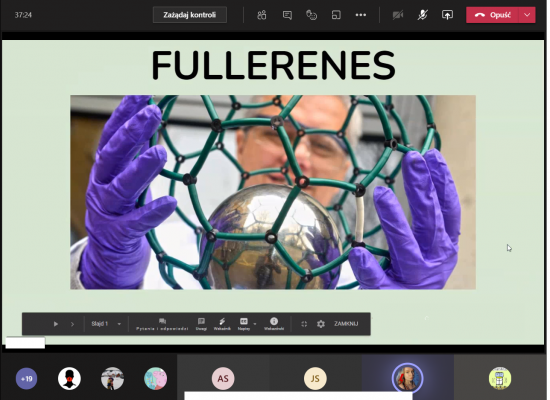Expand the arrow next to Opuść
The width and height of the screenshot is (550, 400).
point(527,15)
